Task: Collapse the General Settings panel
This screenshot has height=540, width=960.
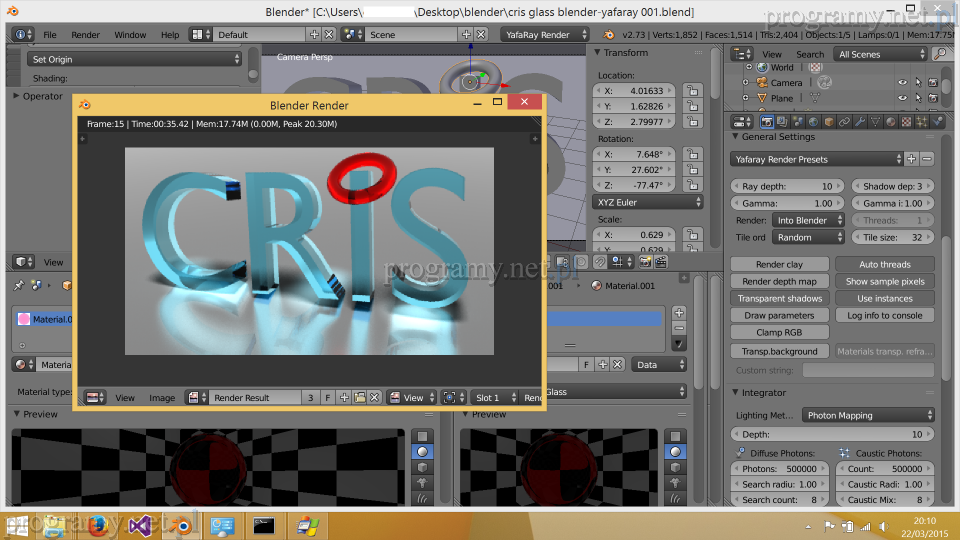Action: pos(777,137)
